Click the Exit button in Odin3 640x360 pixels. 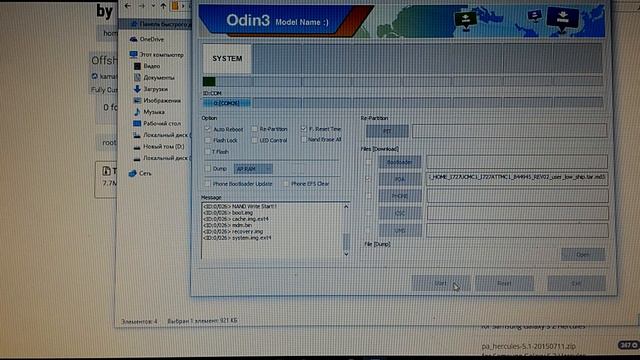[x=576, y=283]
